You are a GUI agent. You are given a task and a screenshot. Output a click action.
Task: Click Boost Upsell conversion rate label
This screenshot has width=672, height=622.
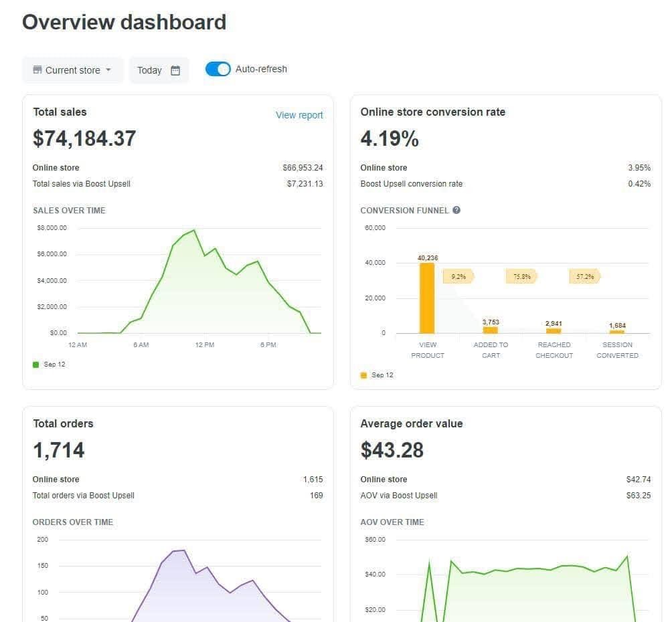coord(412,184)
